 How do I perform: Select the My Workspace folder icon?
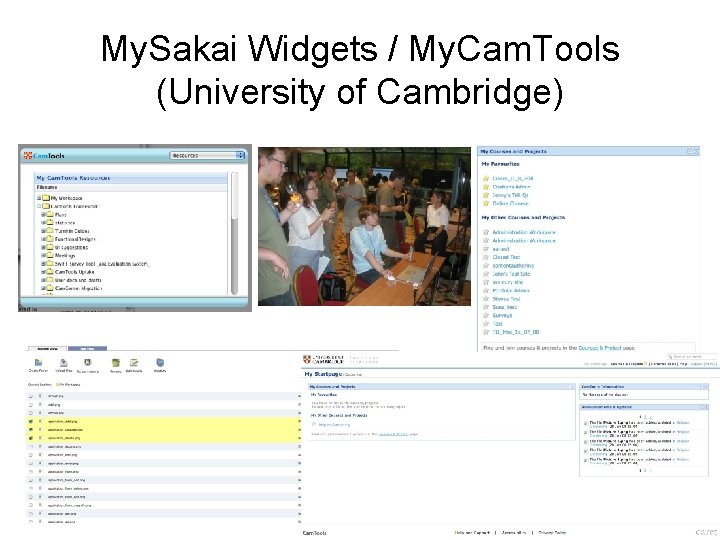pyautogui.click(x=45, y=198)
